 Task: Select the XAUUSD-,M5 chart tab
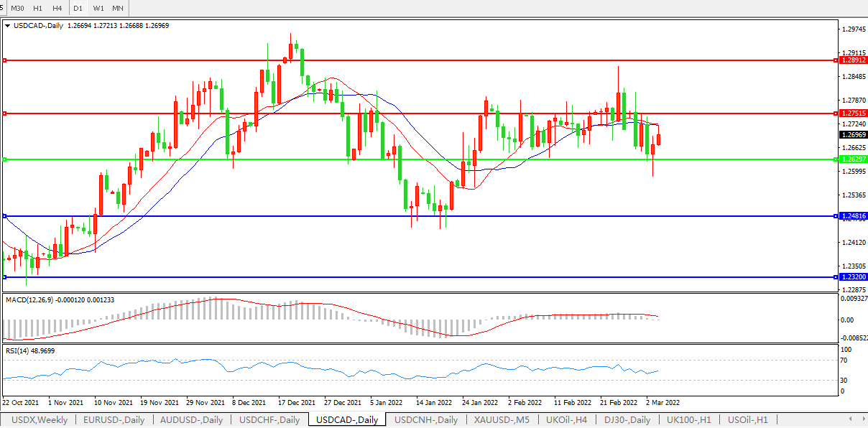click(503, 420)
